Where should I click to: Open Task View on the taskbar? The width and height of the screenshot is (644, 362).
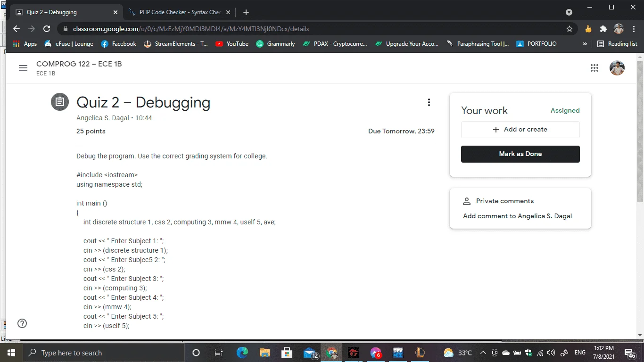(x=219, y=353)
